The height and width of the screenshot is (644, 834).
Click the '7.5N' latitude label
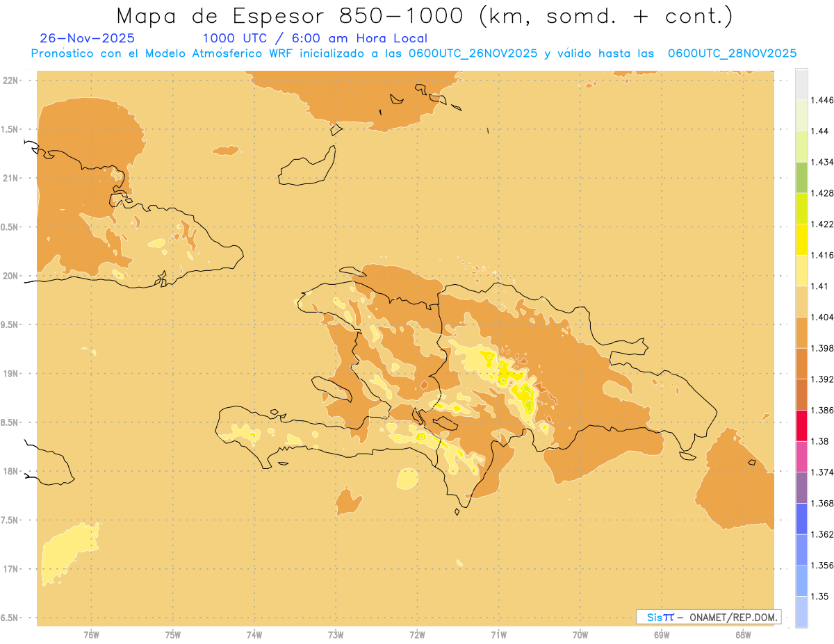point(10,520)
